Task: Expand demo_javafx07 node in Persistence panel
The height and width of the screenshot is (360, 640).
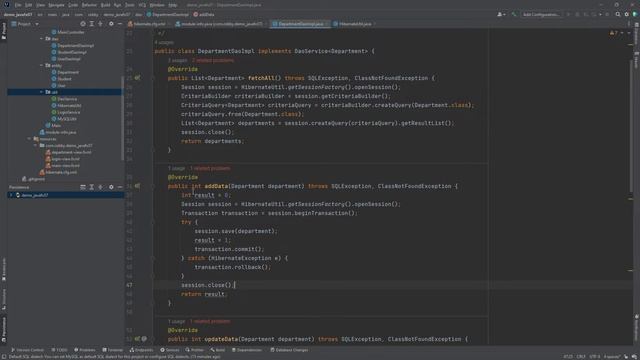Action: pos(11,195)
